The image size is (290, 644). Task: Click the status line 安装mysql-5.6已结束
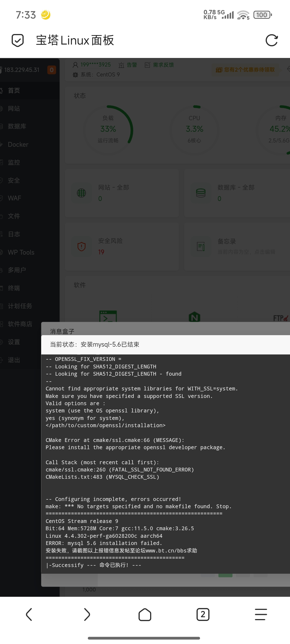tap(95, 345)
